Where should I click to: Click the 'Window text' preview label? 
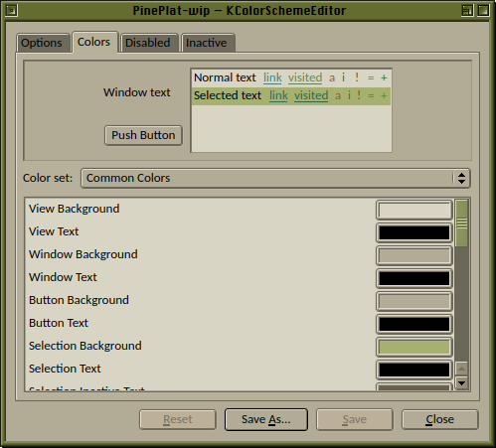(137, 92)
